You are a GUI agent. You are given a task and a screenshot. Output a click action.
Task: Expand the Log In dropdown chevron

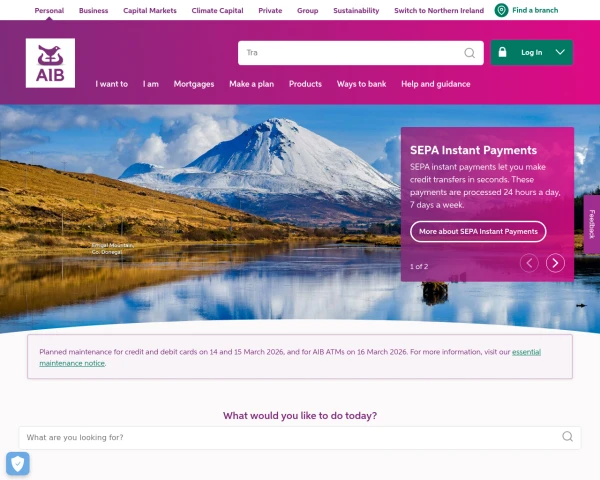pyautogui.click(x=560, y=52)
